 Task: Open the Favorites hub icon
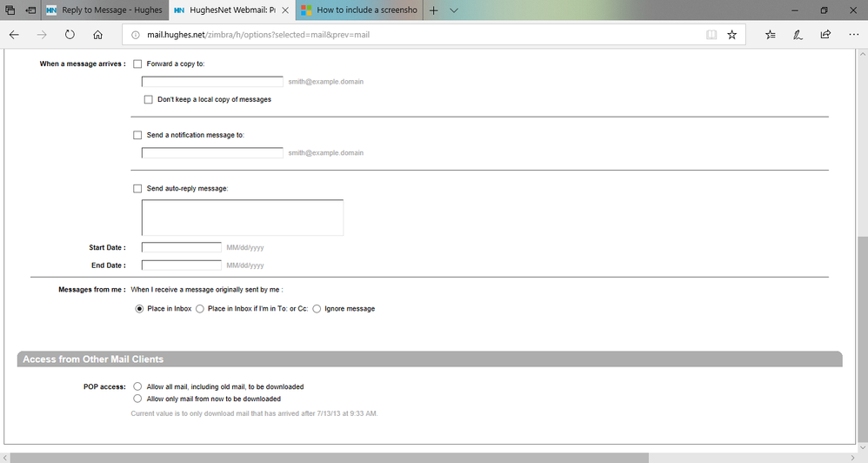coord(771,35)
